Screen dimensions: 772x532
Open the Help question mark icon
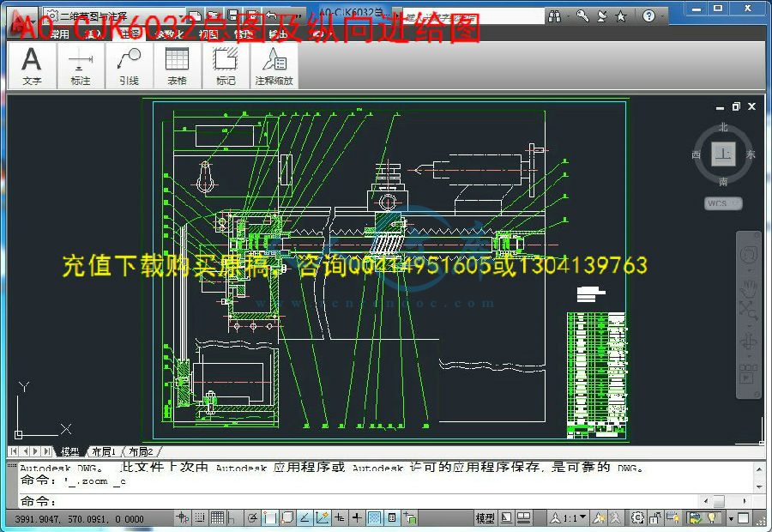click(x=649, y=16)
